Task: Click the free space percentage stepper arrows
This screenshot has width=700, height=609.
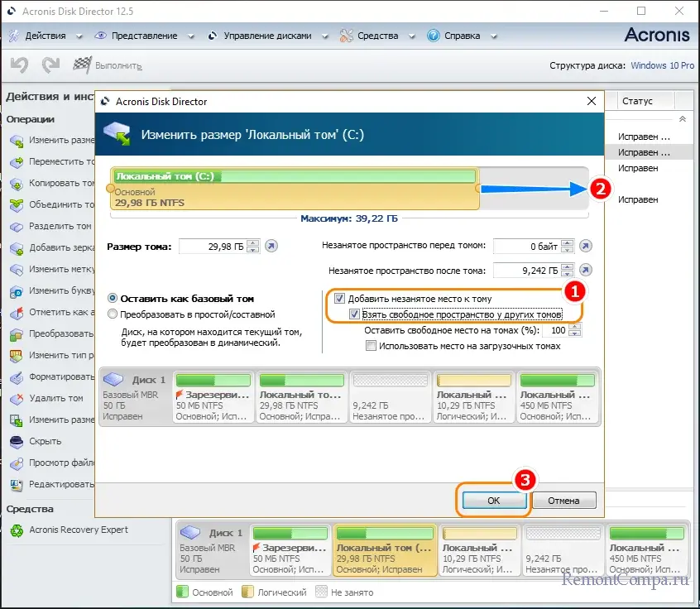Action: coord(575,330)
